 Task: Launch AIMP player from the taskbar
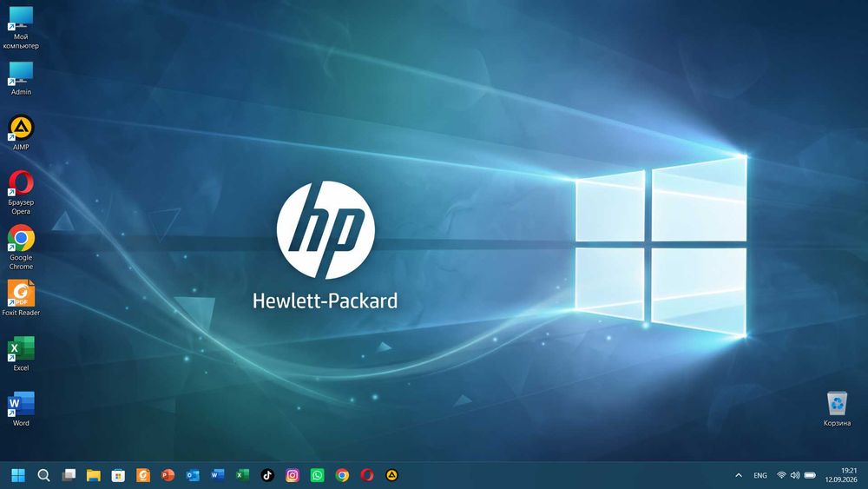[x=392, y=475]
